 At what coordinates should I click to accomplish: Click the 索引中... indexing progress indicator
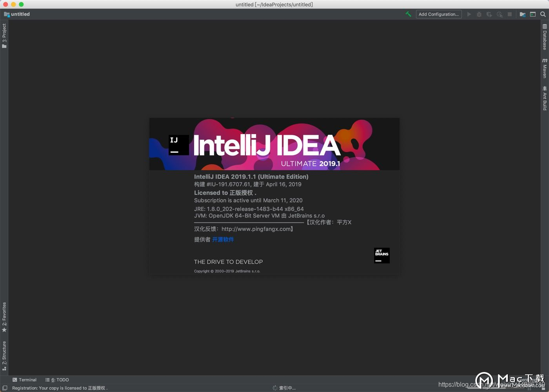pyautogui.click(x=284, y=388)
